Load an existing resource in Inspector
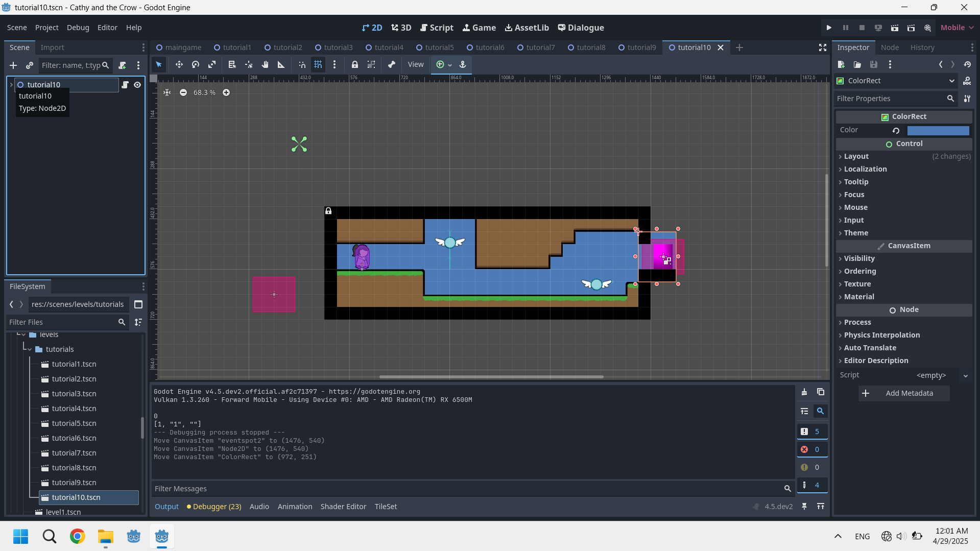 click(x=857, y=64)
